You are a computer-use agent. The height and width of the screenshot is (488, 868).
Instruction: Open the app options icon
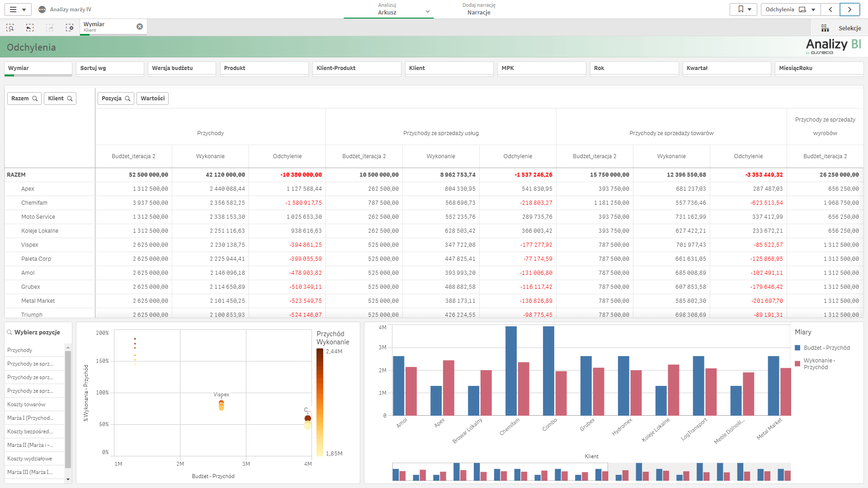42,9
